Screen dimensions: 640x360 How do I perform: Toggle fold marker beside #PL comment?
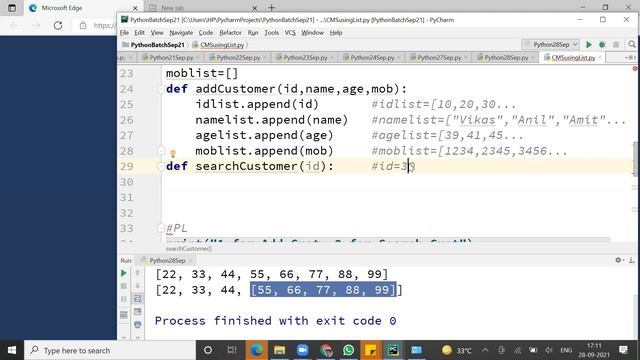point(161,228)
